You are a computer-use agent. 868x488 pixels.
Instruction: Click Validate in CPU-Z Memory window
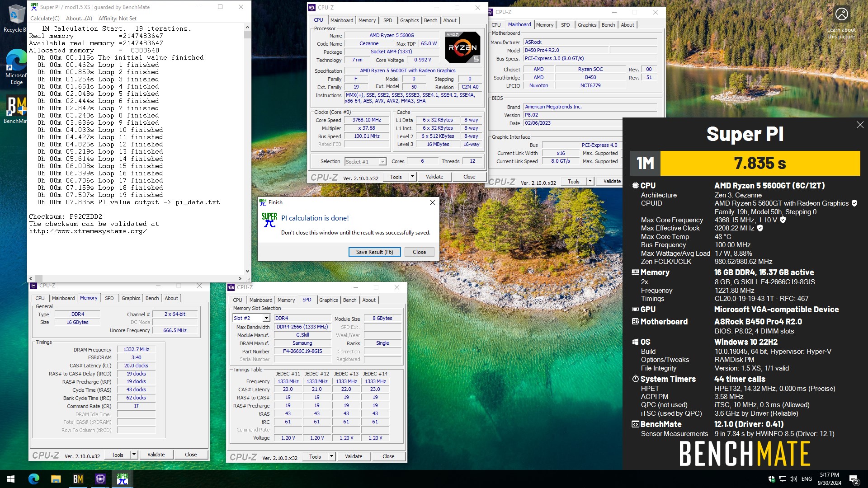point(156,455)
